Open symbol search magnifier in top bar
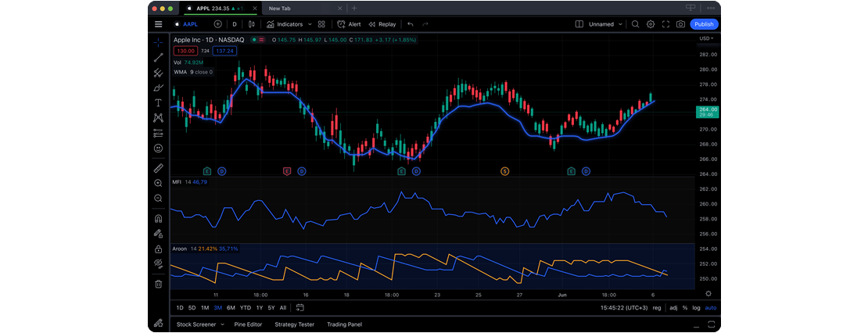This screenshot has height=333, width=868. pyautogui.click(x=636, y=24)
